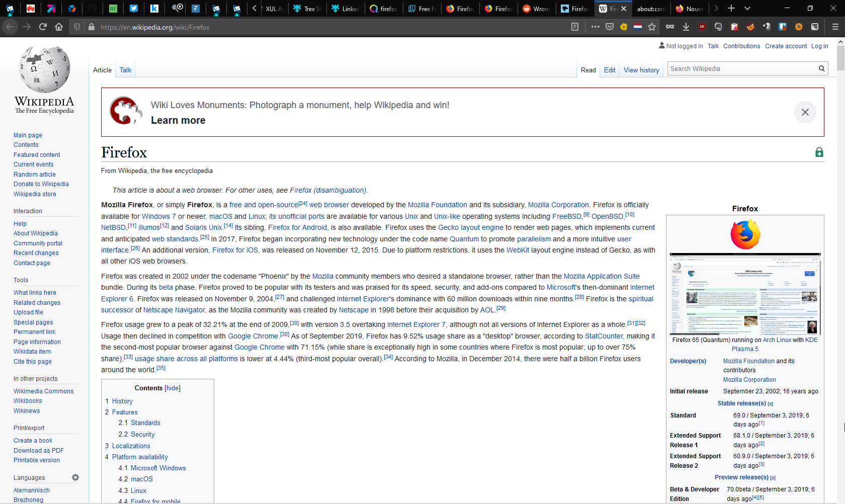
Task: Click the URL address field
Action: pyautogui.click(x=332, y=27)
